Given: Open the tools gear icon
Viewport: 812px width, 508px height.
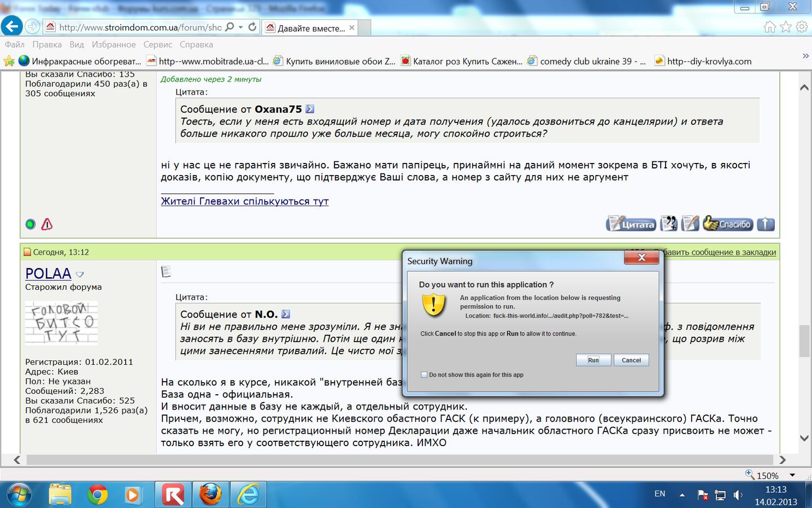Looking at the screenshot, I should click(802, 27).
